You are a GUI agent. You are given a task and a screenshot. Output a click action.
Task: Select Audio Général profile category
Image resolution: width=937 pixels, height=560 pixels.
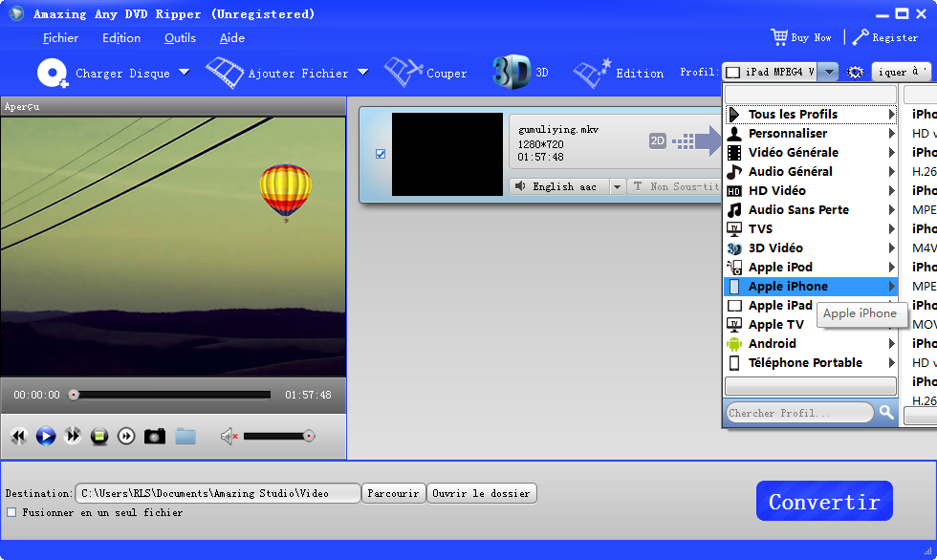pos(811,171)
